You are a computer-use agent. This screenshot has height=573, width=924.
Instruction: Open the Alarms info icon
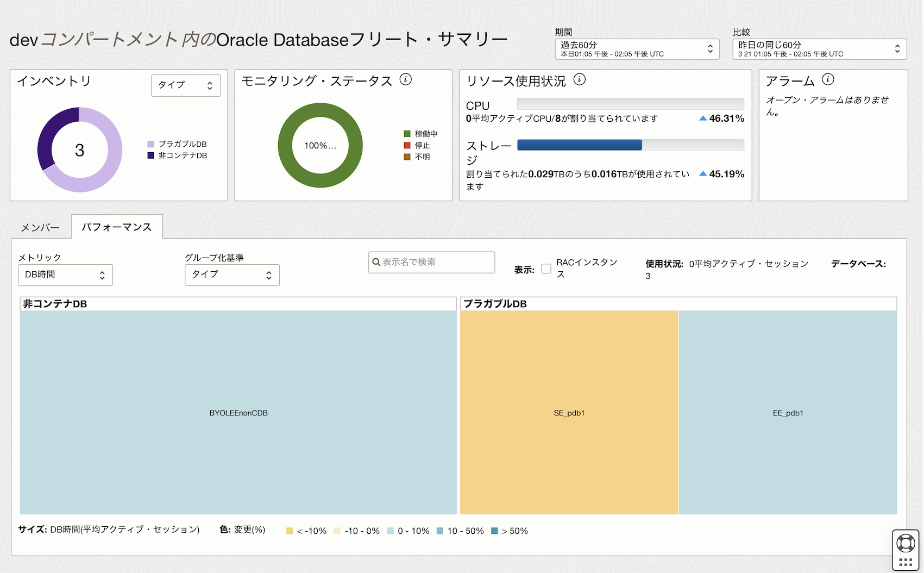828,79
